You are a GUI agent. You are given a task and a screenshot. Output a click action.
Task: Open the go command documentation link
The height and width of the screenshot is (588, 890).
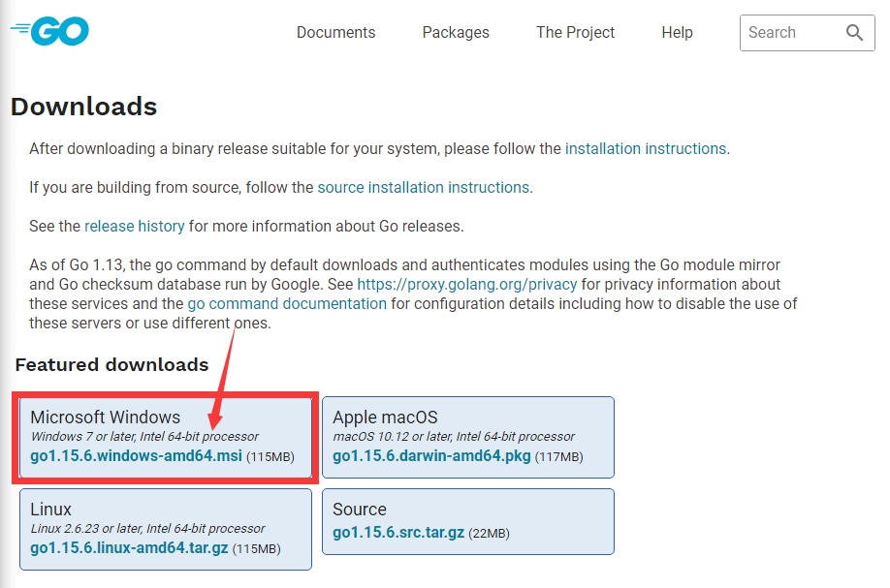click(287, 303)
